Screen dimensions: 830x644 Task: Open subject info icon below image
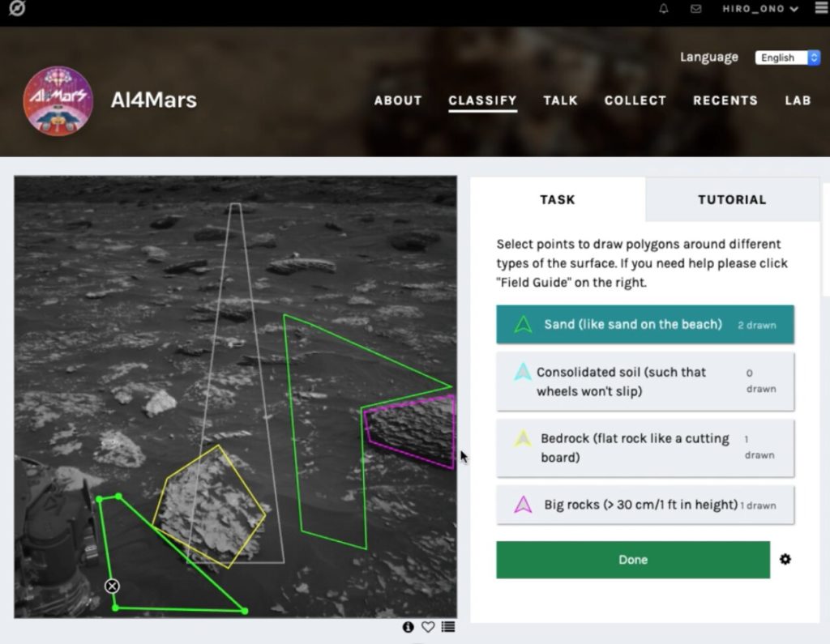pos(408,627)
